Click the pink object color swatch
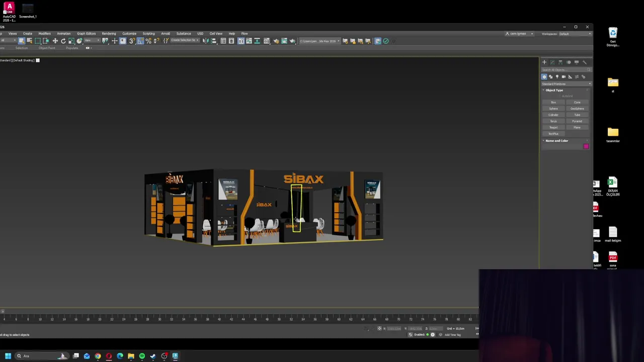 click(x=586, y=146)
